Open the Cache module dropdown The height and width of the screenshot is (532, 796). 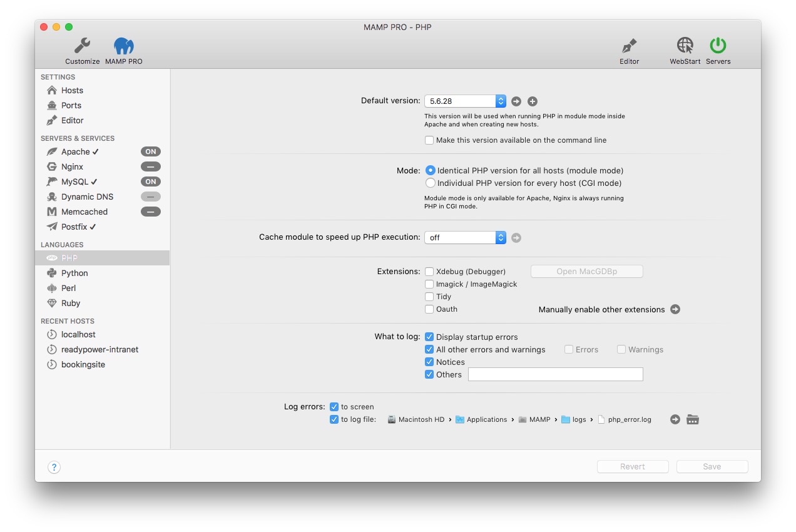(465, 237)
